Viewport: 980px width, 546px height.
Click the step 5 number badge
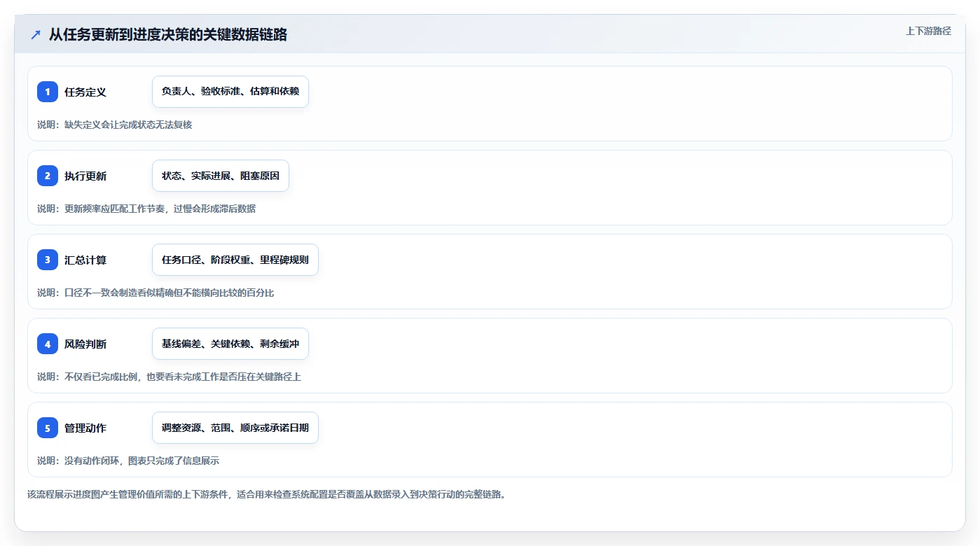pyautogui.click(x=48, y=428)
